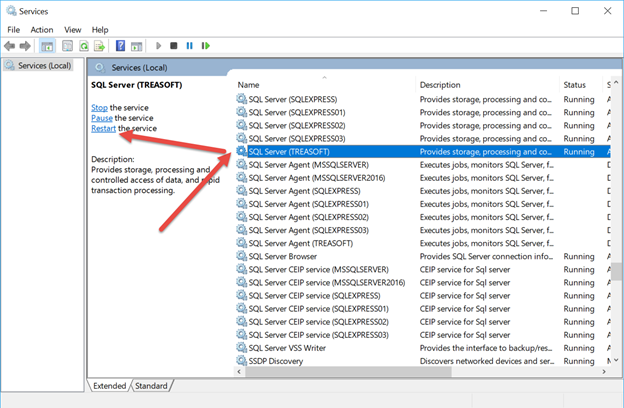Click the Pause the service link
The width and height of the screenshot is (624, 408).
pos(101,118)
